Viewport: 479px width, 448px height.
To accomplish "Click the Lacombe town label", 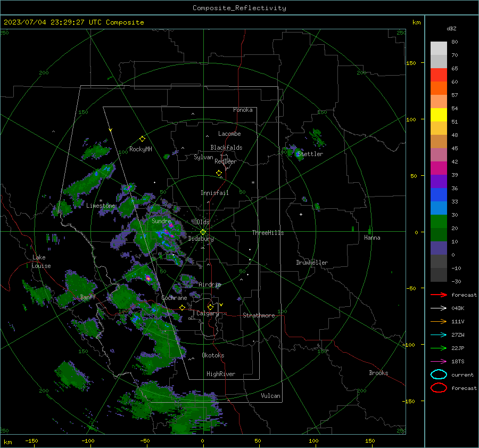I will point(229,134).
